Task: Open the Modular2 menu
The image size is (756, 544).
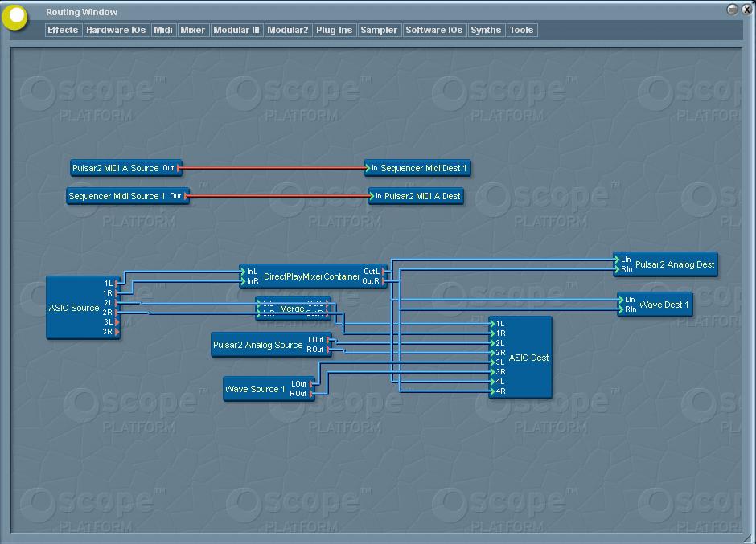Action: tap(288, 30)
